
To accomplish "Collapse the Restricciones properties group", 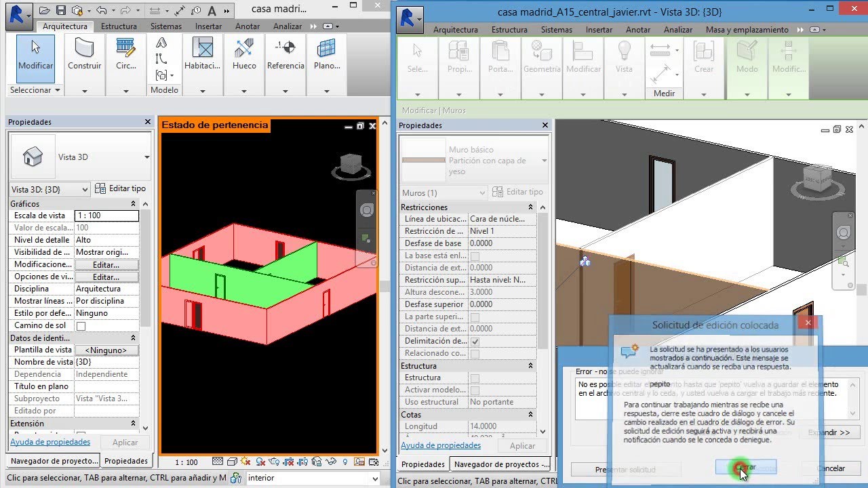I will (530, 207).
